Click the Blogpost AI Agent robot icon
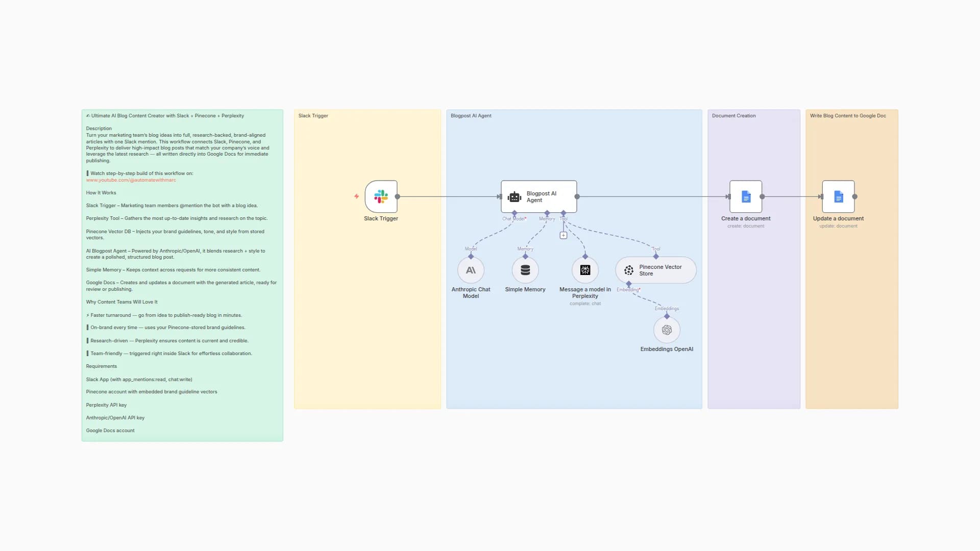Image resolution: width=980 pixels, height=551 pixels. pos(514,197)
